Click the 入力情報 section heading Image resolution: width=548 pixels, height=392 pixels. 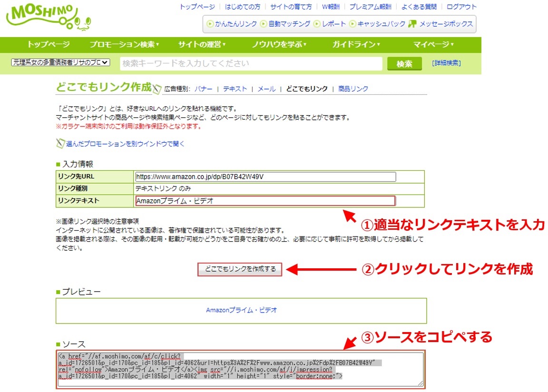(x=78, y=164)
